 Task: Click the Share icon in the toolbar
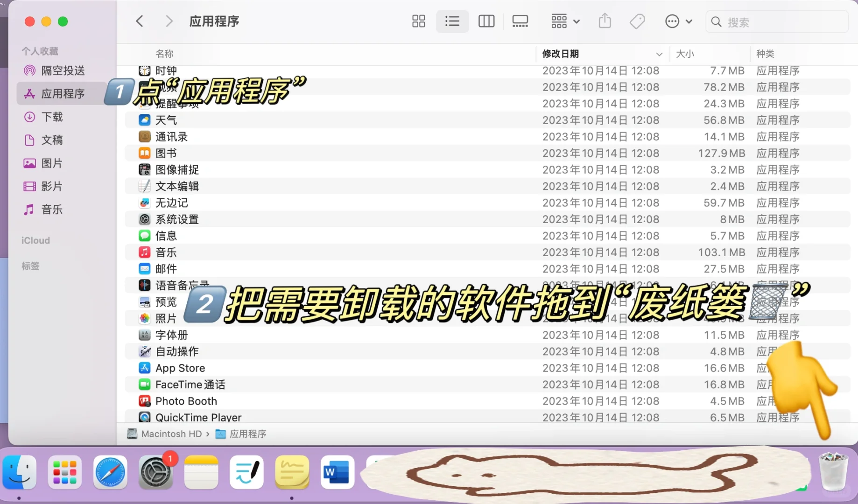pos(605,21)
